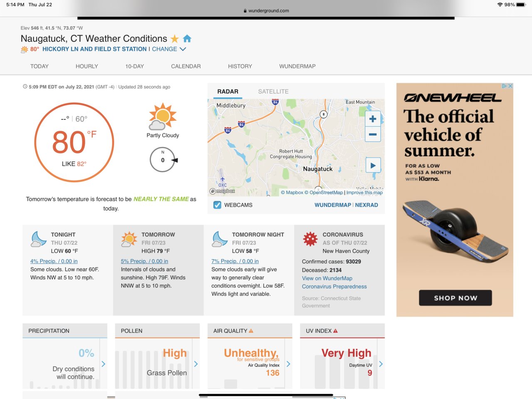532x399 pixels.
Task: Click the Shop Now ad button
Action: point(455,298)
